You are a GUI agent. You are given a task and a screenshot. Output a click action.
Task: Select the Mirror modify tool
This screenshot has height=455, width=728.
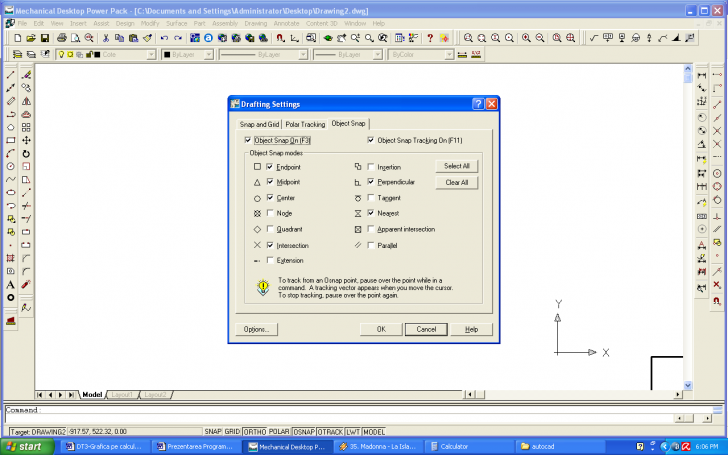26,101
